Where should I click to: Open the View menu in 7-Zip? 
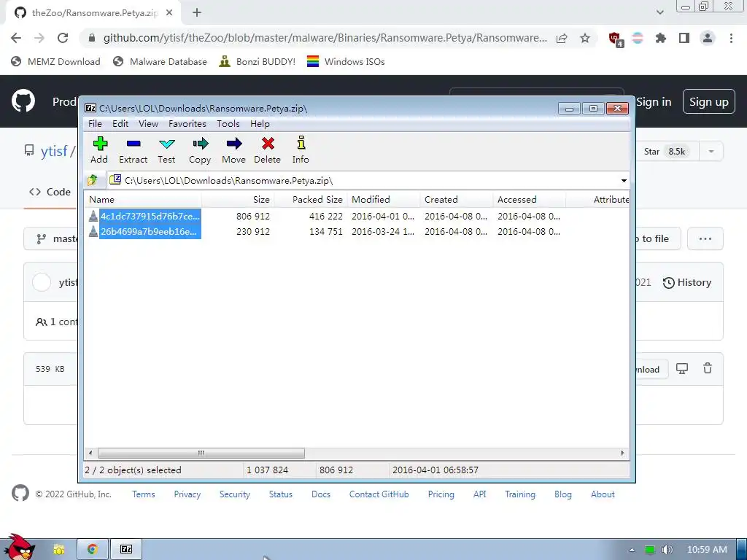point(148,124)
